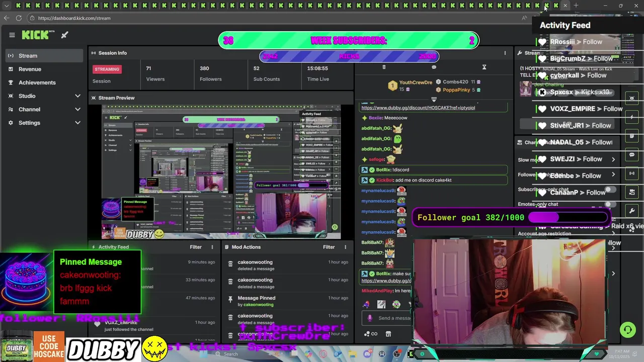Click the Week Subscribers progress bar
This screenshot has width=644, height=362.
pyautogui.click(x=349, y=41)
